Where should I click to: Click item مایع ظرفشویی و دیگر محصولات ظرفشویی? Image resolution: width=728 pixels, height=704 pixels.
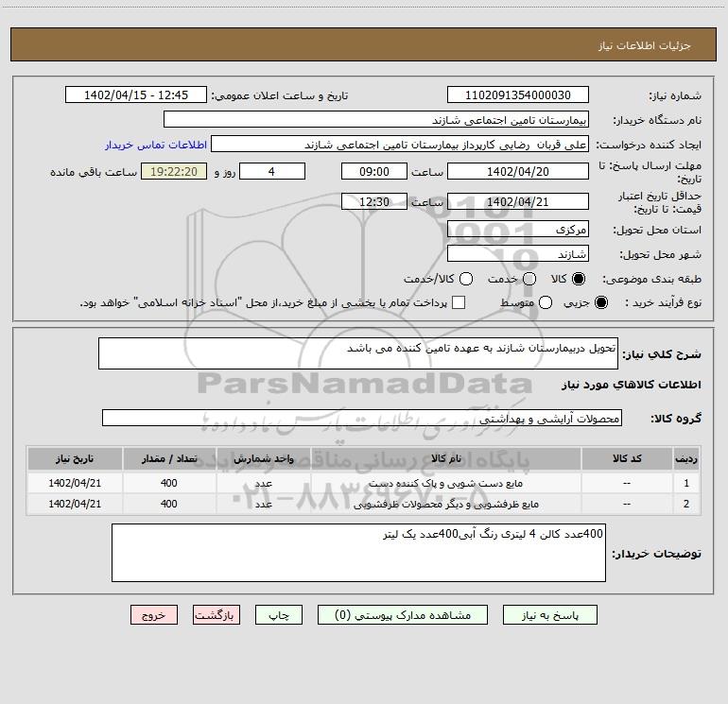(x=446, y=504)
